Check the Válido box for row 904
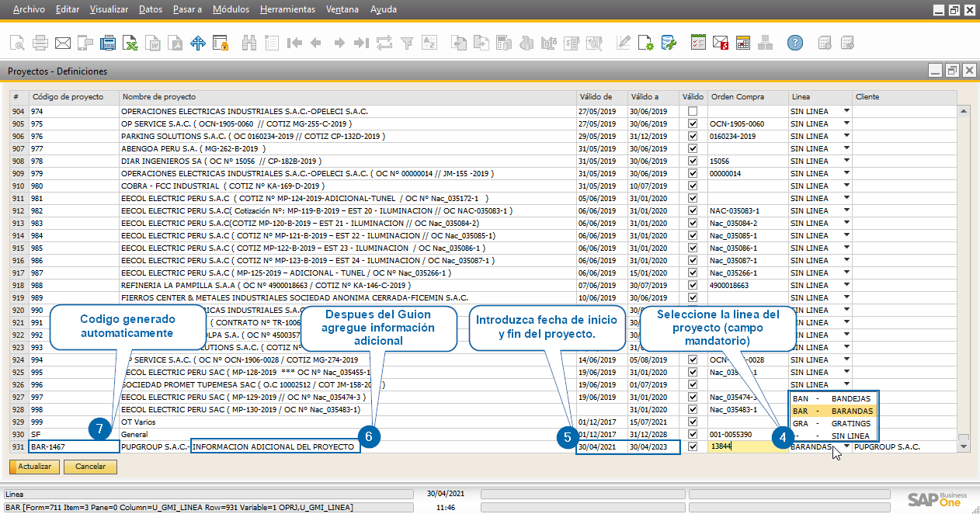 [693, 111]
